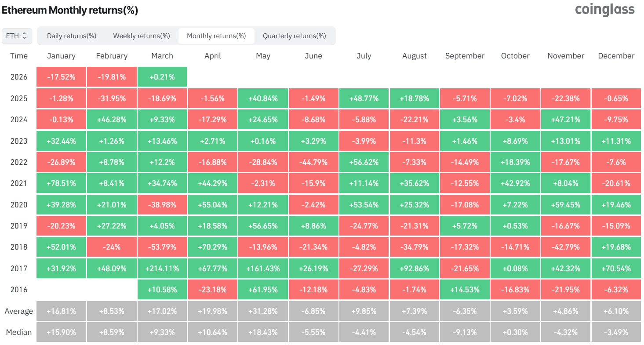Click the July column header

coord(364,56)
